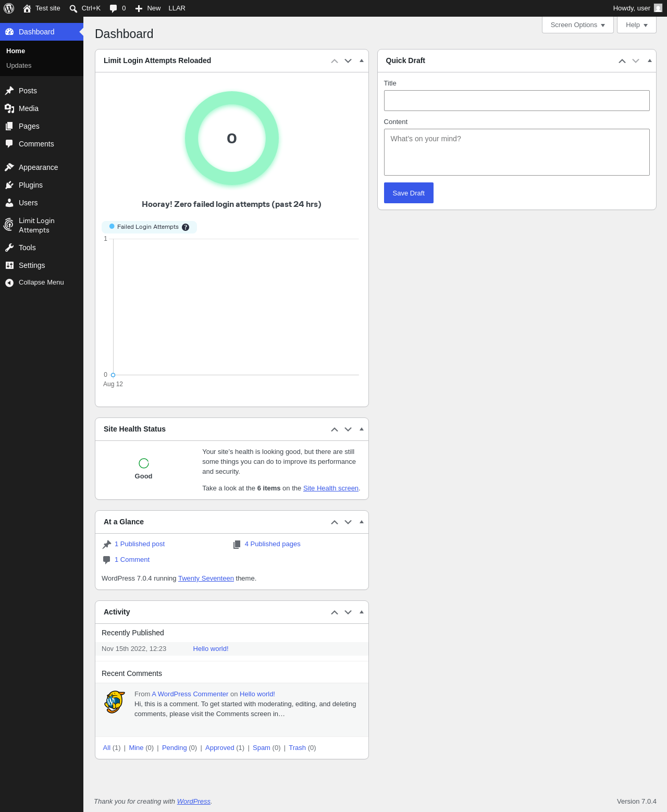
Task: Move Quick Draft widget up
Action: [622, 61]
